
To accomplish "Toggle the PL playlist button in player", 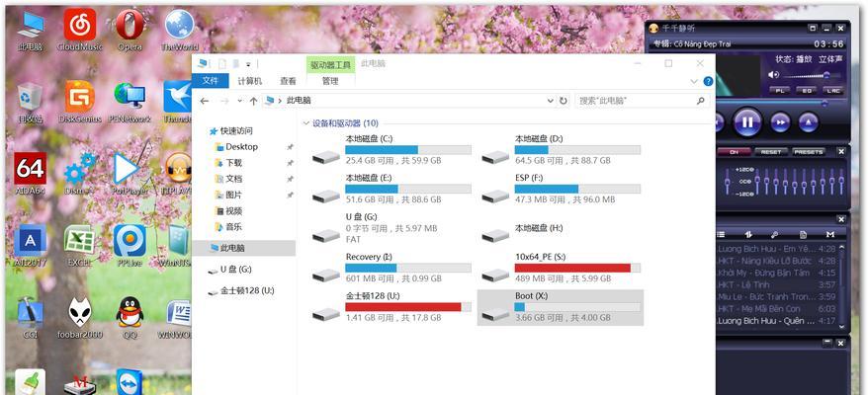I will click(779, 90).
